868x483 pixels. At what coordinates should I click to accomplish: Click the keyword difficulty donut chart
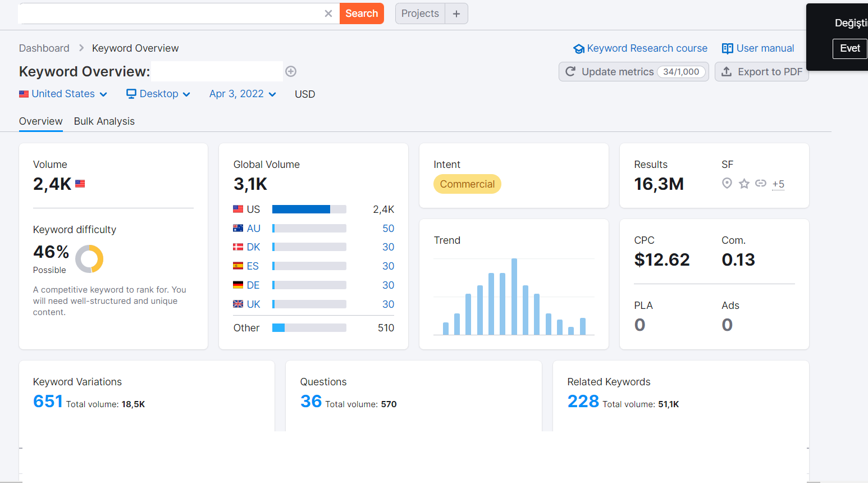point(89,259)
